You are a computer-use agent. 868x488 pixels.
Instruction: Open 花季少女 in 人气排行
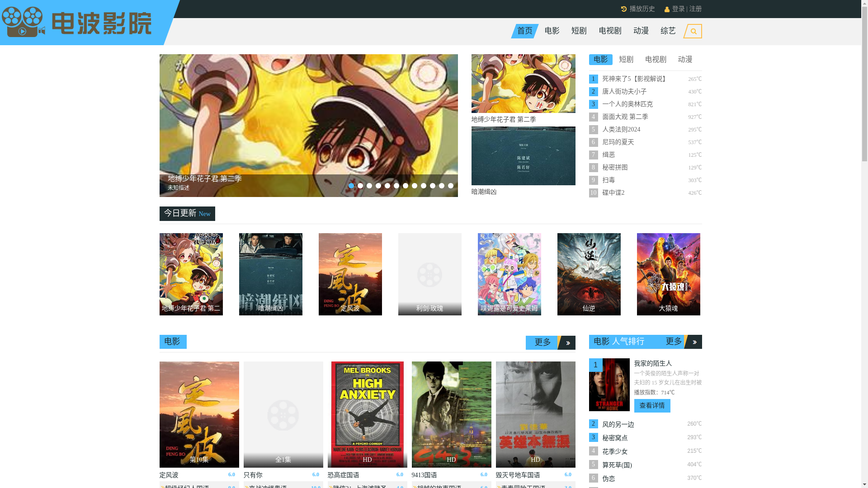[615, 452]
